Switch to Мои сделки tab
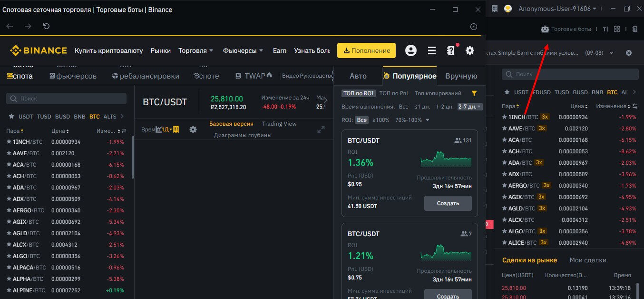Screen dimensions: 644x299 pyautogui.click(x=587, y=260)
